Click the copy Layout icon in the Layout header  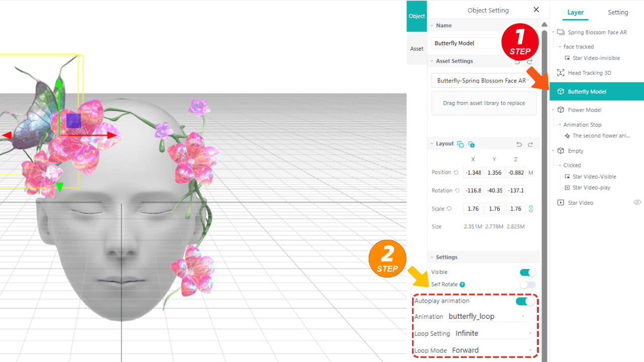click(x=461, y=144)
